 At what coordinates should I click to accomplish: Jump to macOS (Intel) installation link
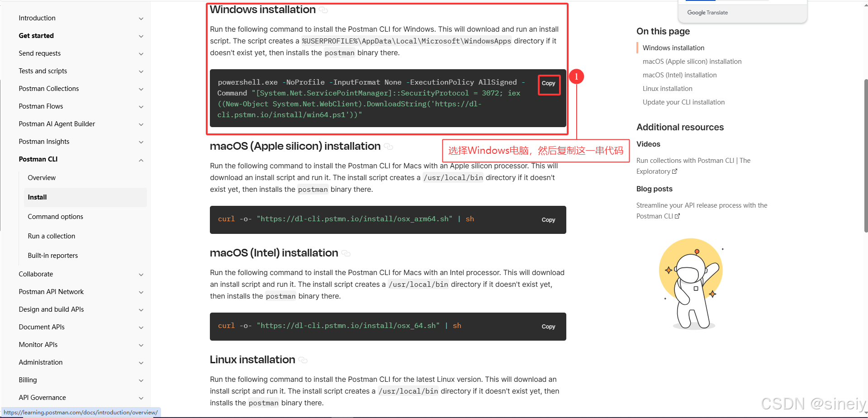click(x=679, y=75)
